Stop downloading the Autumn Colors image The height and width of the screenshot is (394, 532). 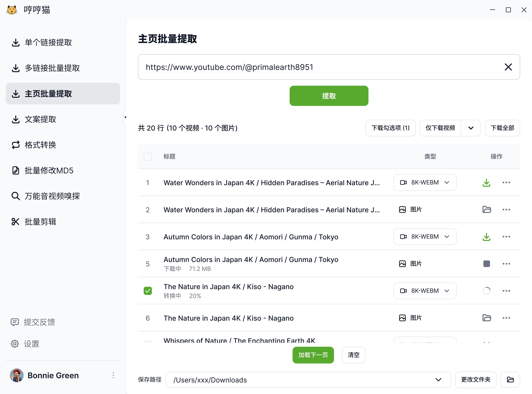click(x=487, y=263)
